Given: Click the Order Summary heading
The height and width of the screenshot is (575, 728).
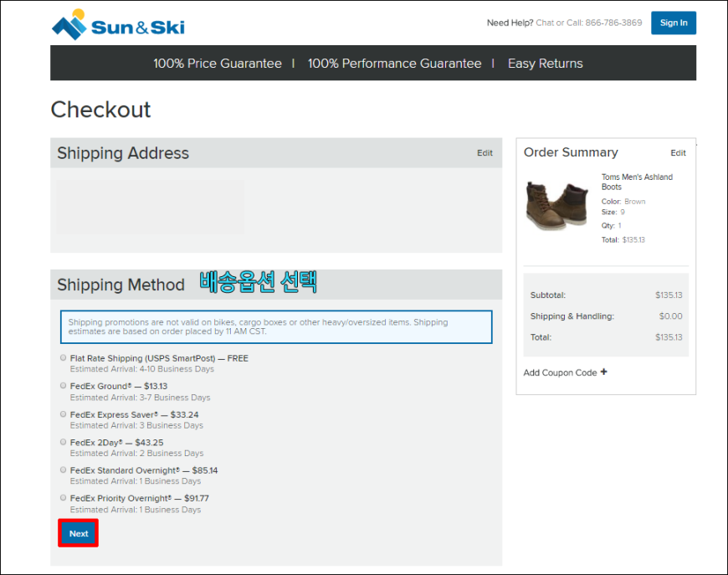Looking at the screenshot, I should pos(571,151).
